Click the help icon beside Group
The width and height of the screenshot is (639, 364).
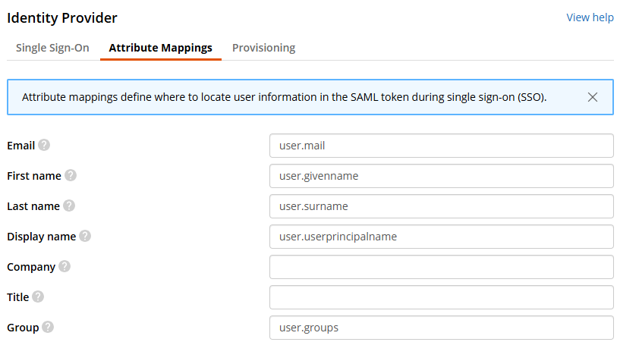pos(48,327)
